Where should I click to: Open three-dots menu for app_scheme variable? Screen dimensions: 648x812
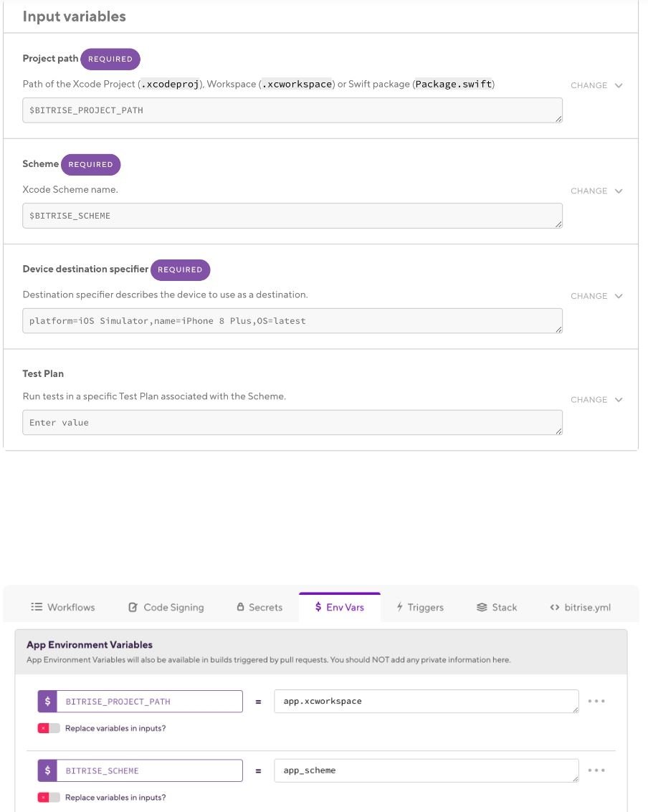pos(596,770)
